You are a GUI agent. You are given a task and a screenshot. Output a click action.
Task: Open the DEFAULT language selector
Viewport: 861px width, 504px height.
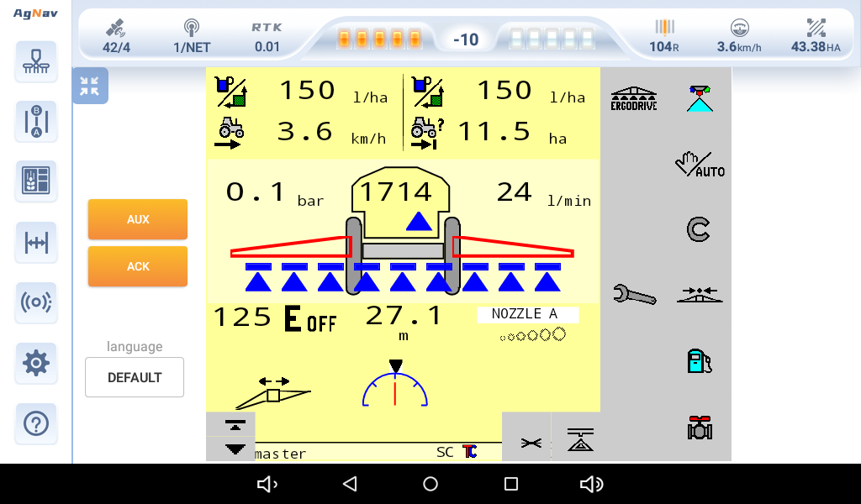click(x=135, y=378)
